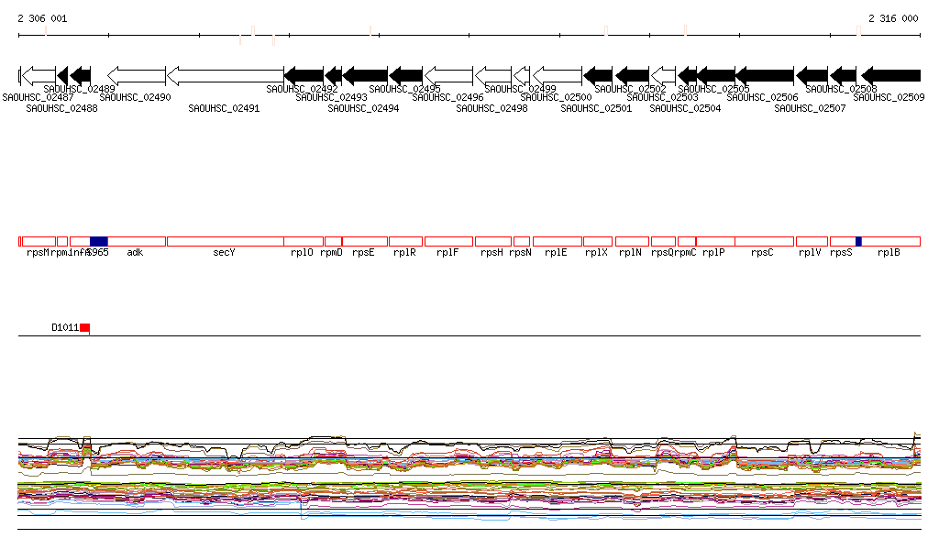939x560 pixels.
Task: Click the rpsC red feature box
Action: (x=765, y=241)
